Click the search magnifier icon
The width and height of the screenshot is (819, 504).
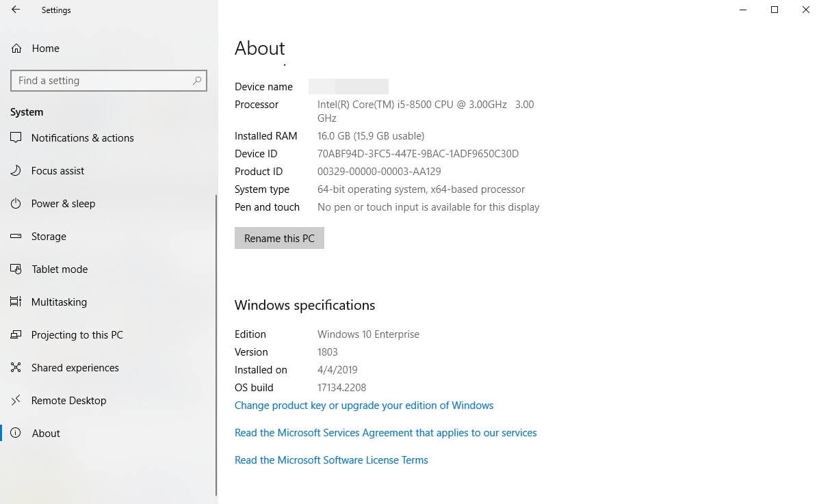[x=197, y=81]
